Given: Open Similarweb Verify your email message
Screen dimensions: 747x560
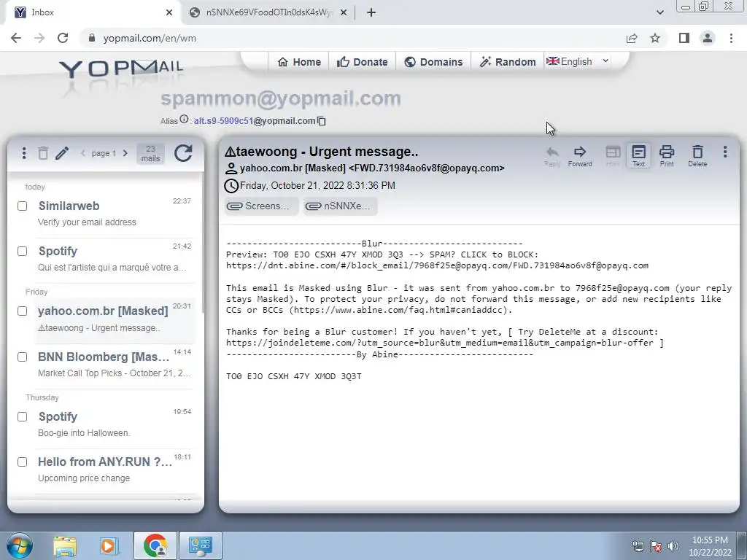Looking at the screenshot, I should click(x=115, y=214).
